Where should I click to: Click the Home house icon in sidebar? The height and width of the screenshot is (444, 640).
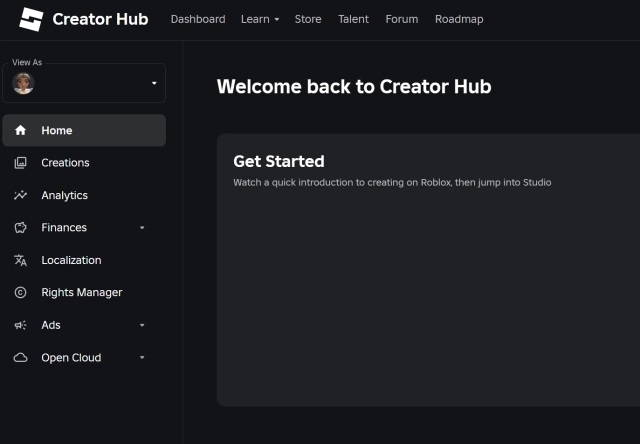(20, 130)
